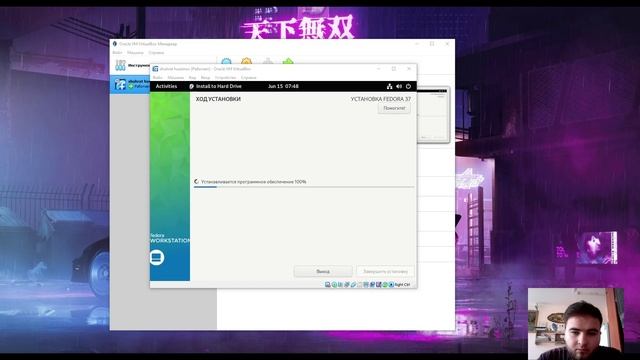Click the orange Настроить gear icon in Manager
The image size is (640, 360).
(x=246, y=61)
